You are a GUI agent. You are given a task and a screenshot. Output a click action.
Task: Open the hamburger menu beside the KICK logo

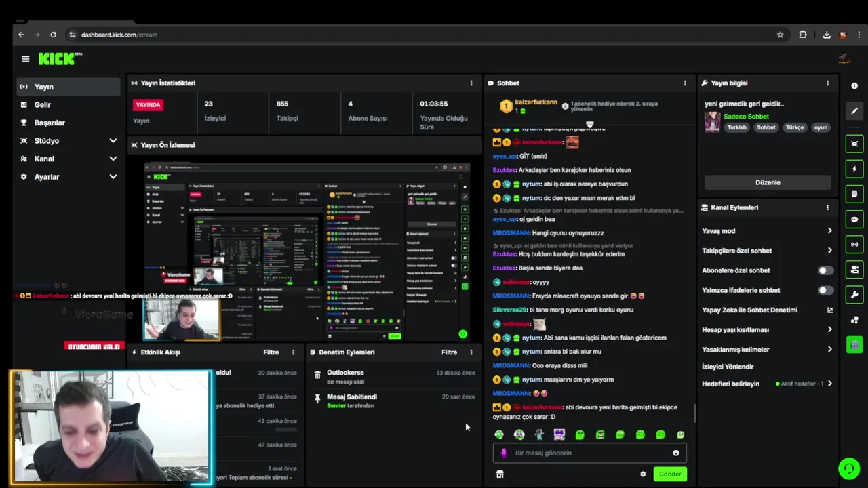click(25, 59)
